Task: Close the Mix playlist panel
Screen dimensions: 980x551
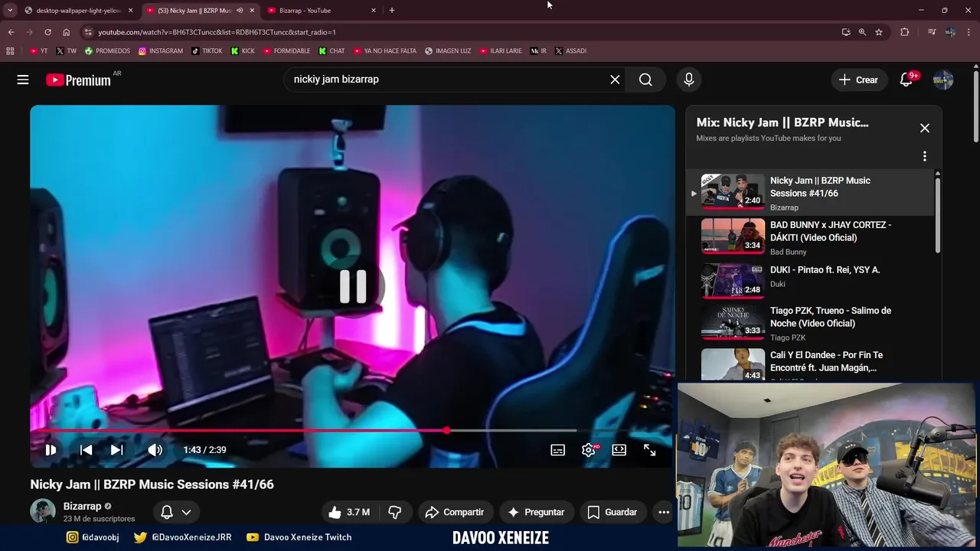Action: [x=925, y=129]
